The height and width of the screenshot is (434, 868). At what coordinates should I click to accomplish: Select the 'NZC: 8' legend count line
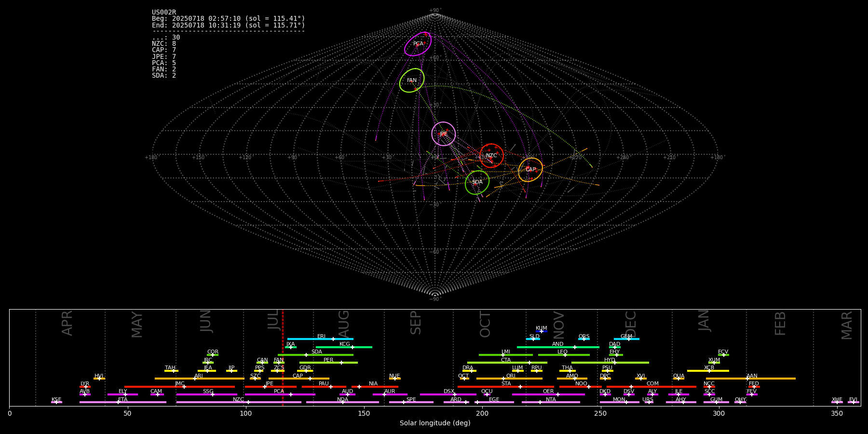[x=164, y=44]
